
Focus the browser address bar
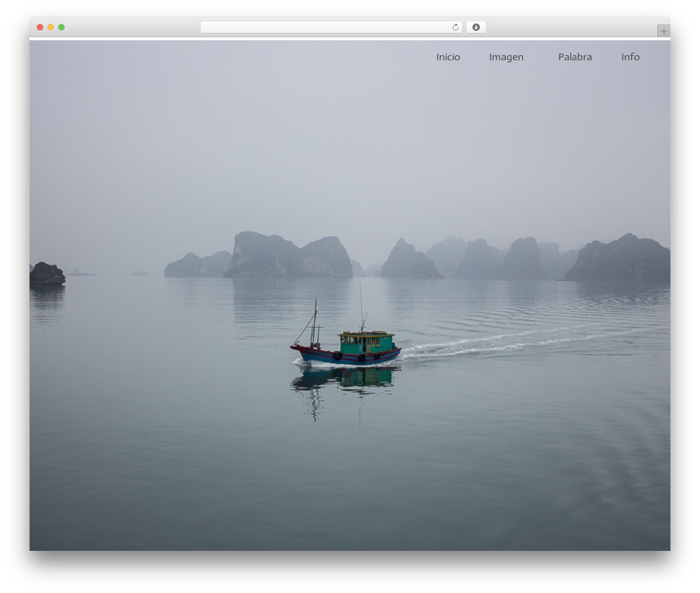(331, 27)
